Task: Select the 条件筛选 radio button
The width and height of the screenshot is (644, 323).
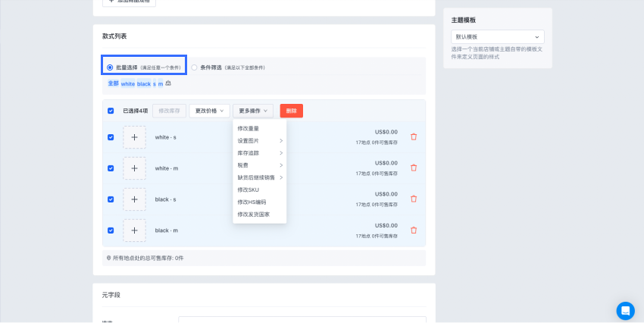Action: pos(194,67)
